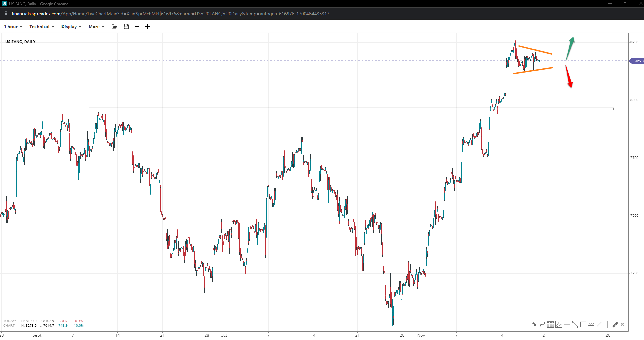
Task: Open the Display options menu
Action: click(x=71, y=27)
